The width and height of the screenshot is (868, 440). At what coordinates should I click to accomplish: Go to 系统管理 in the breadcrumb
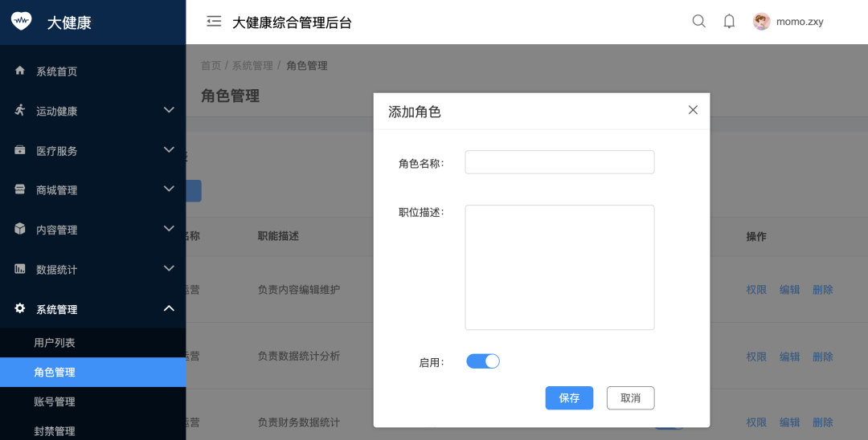point(252,65)
